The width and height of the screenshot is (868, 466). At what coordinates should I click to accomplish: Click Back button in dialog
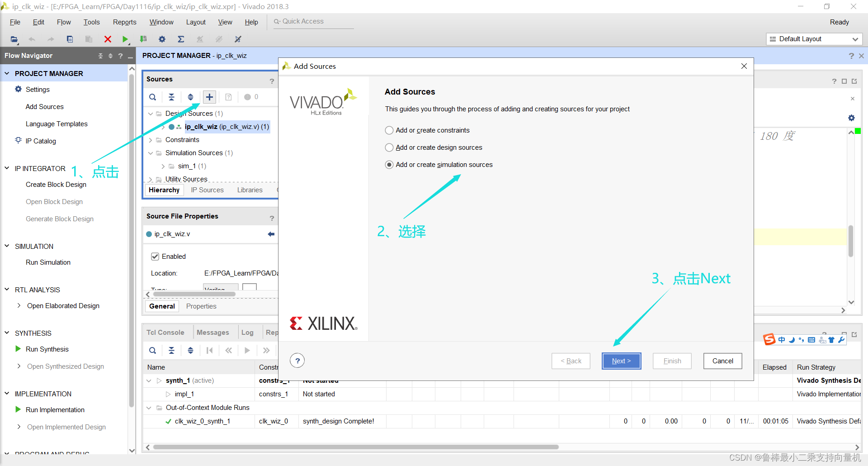coord(571,361)
